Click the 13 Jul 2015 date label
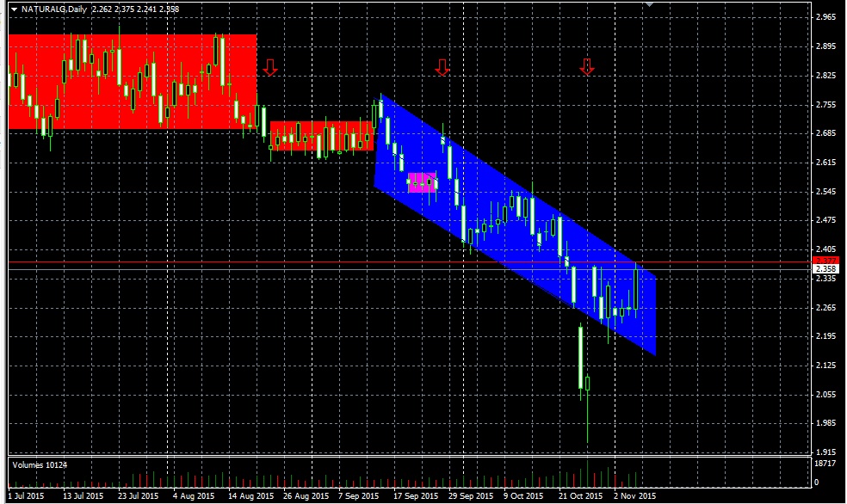The width and height of the screenshot is (847, 504). pos(83,496)
